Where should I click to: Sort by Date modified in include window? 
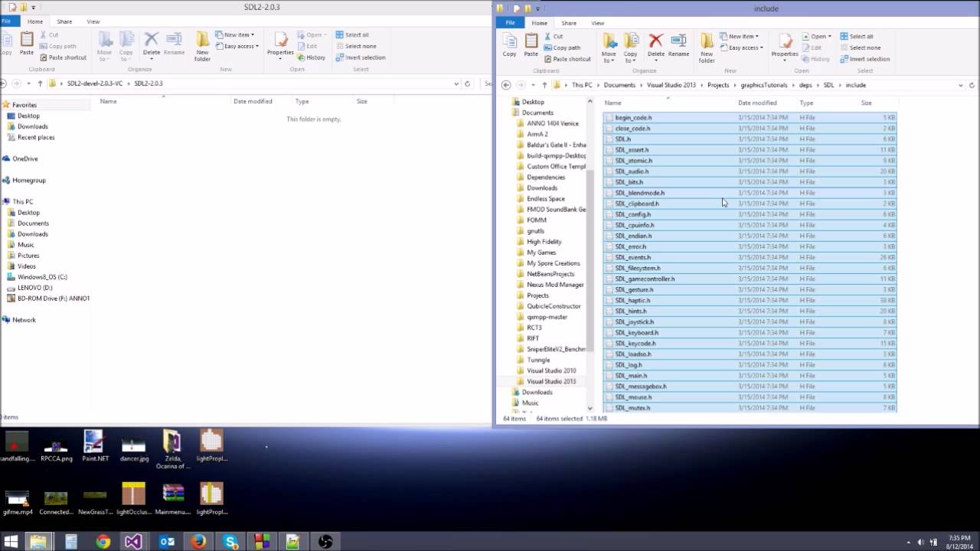point(757,103)
